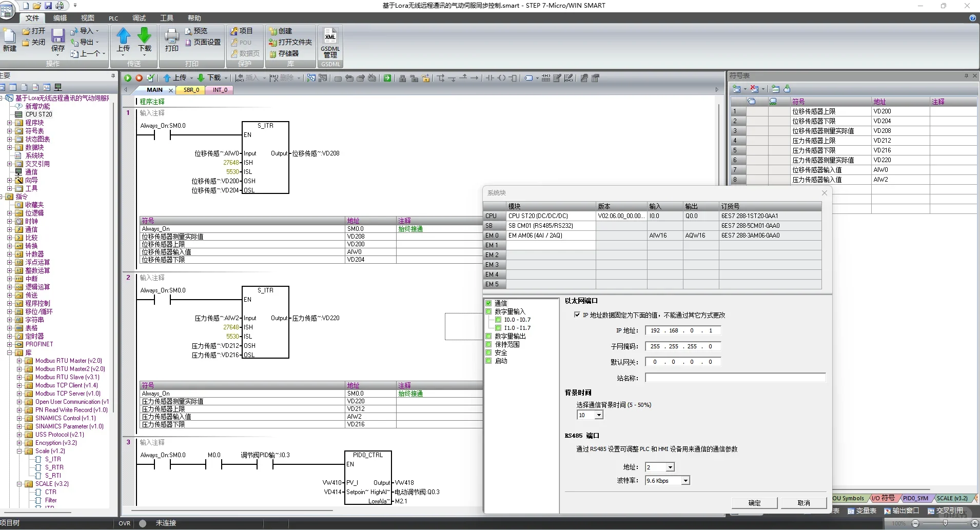Image resolution: width=980 pixels, height=530 pixels.
Task: Expand the 程序块 node in project tree
Action: (9, 123)
